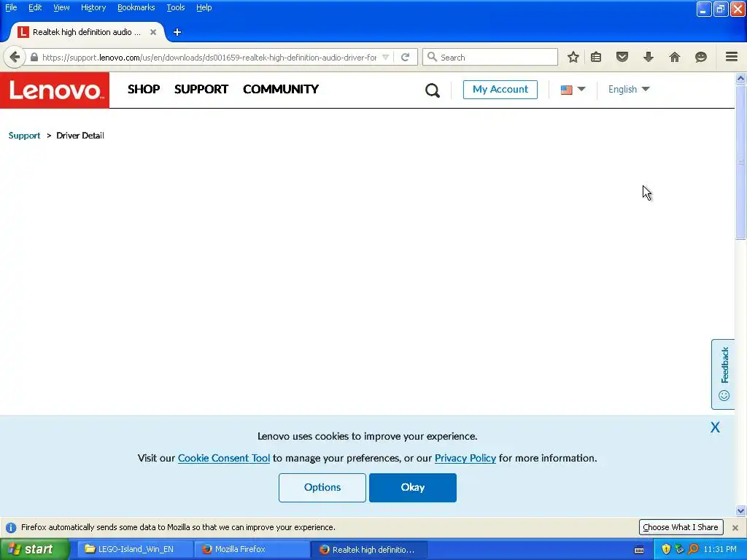Close the cookie banner with X
The image size is (747, 560).
coord(715,427)
